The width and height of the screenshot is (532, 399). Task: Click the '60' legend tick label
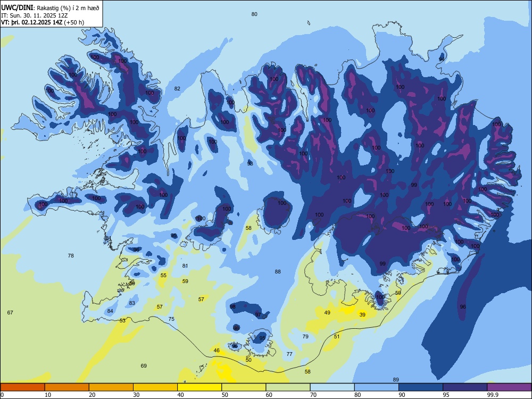click(x=269, y=395)
